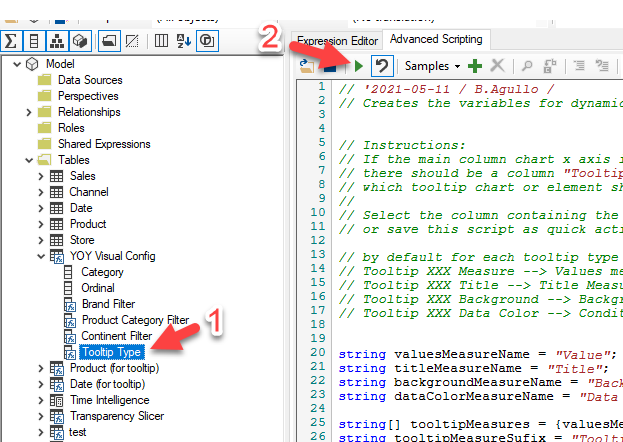Open the Shared Expressions folder

(x=104, y=144)
